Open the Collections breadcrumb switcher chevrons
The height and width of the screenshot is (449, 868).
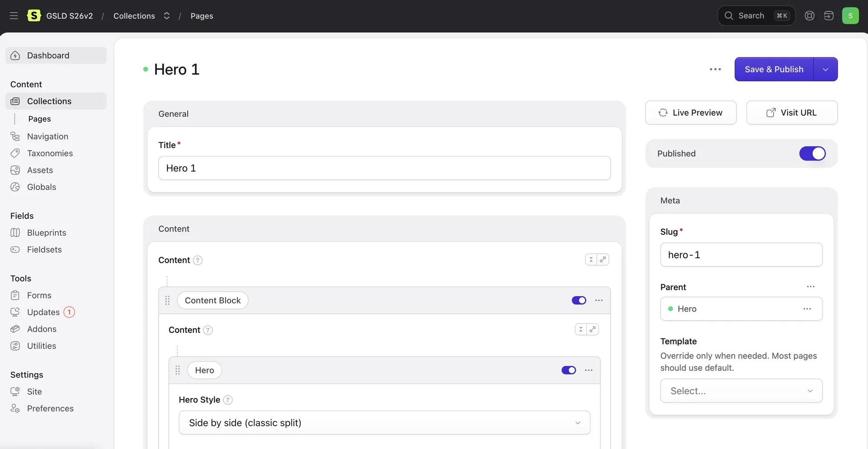tap(167, 16)
